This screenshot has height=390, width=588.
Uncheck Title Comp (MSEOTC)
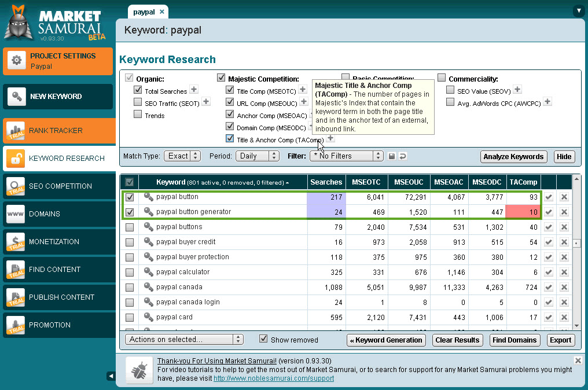point(230,90)
